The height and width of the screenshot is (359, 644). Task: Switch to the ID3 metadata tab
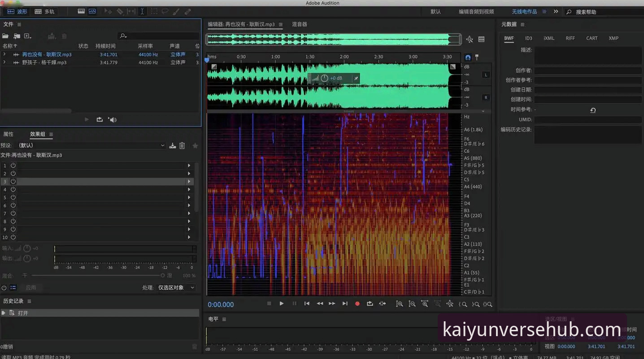529,38
